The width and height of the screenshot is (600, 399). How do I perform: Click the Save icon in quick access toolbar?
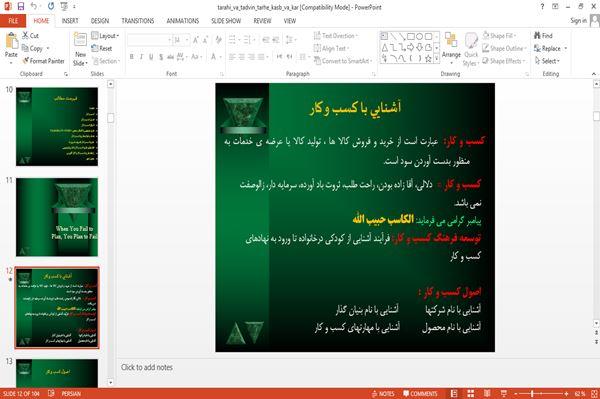(x=20, y=7)
